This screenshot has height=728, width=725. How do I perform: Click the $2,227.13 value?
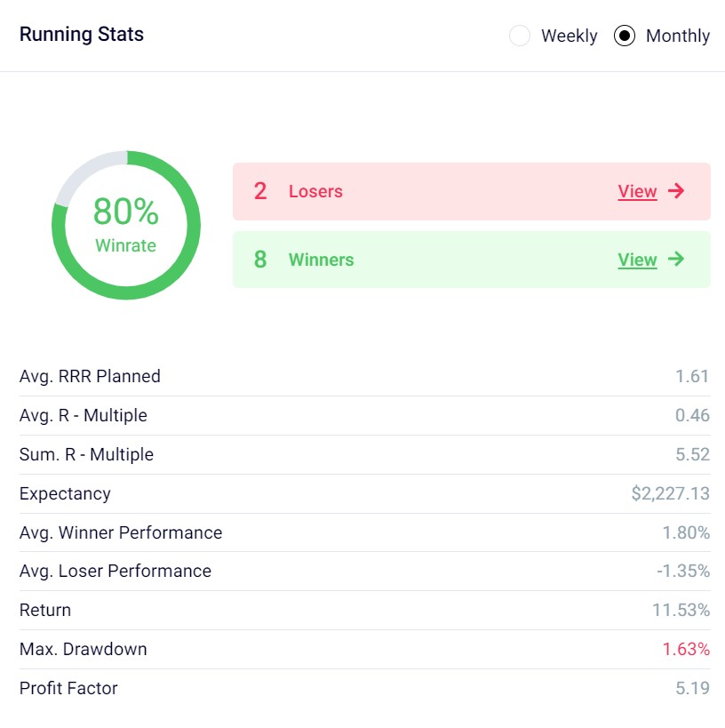(670, 493)
